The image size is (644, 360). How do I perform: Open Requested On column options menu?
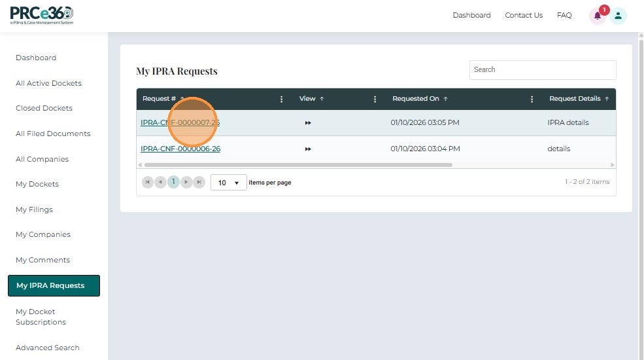532,99
